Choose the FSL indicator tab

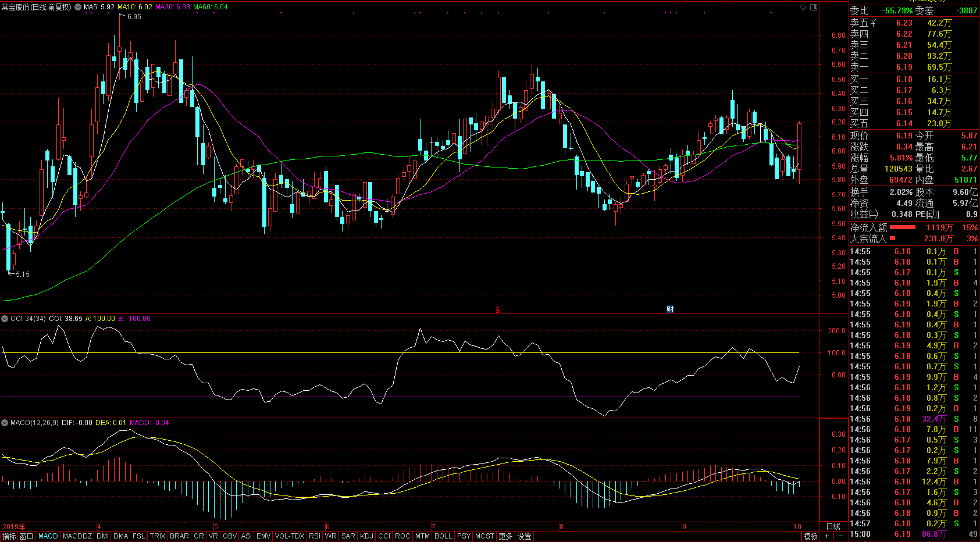point(139,536)
